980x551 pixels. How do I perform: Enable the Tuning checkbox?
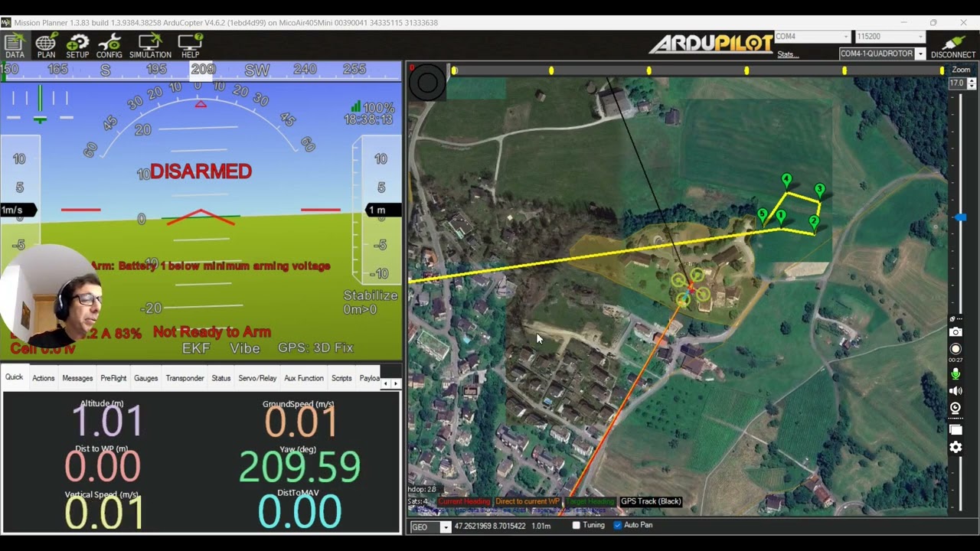pos(577,526)
